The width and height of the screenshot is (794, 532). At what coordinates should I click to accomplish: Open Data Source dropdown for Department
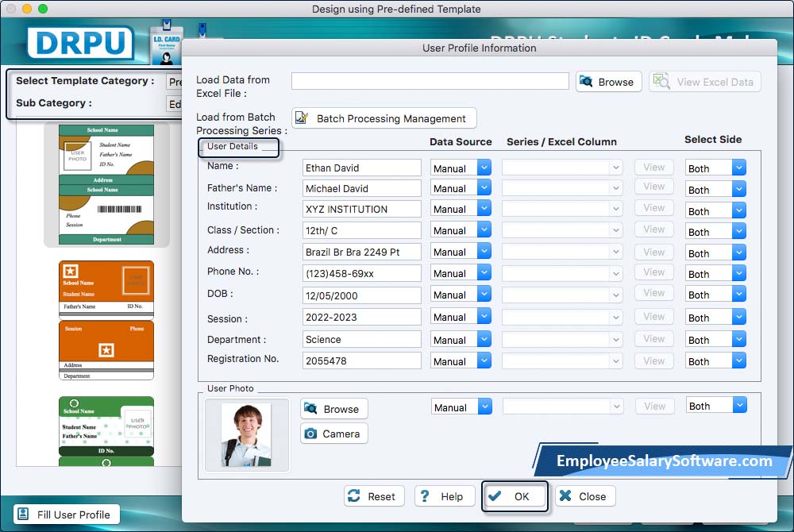click(x=461, y=339)
